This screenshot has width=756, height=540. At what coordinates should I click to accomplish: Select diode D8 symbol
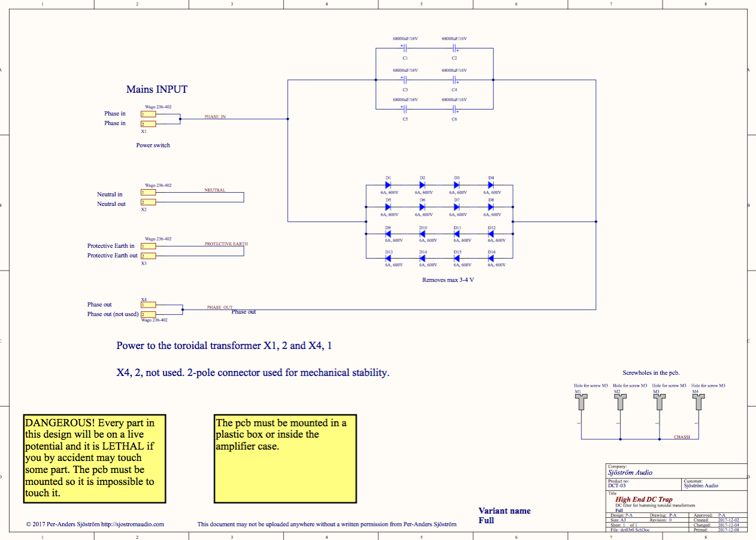(491, 207)
